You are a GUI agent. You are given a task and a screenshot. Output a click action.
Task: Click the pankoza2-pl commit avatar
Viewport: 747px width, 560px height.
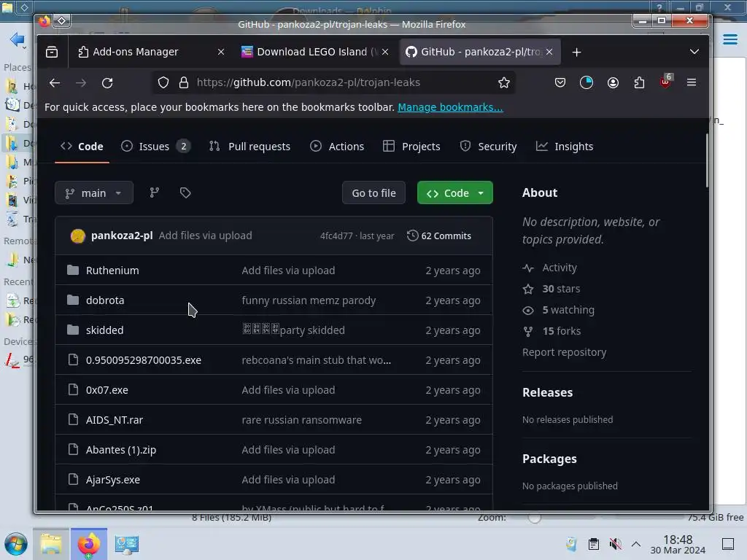click(77, 236)
